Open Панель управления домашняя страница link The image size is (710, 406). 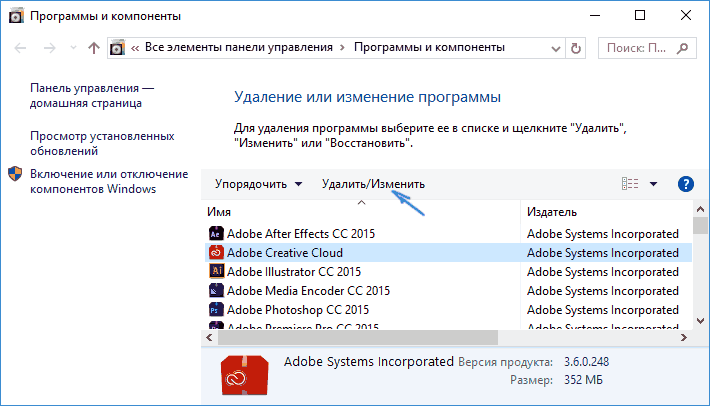click(92, 95)
